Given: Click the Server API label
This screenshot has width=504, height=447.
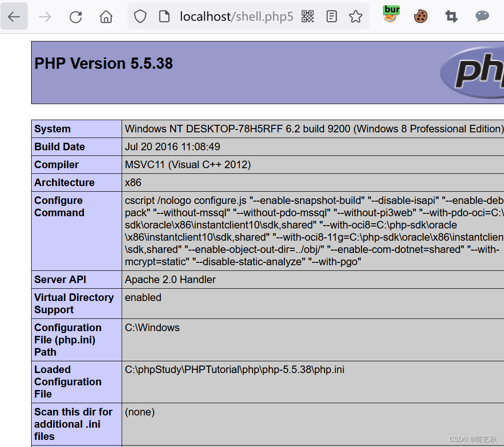Looking at the screenshot, I should click(x=60, y=279).
